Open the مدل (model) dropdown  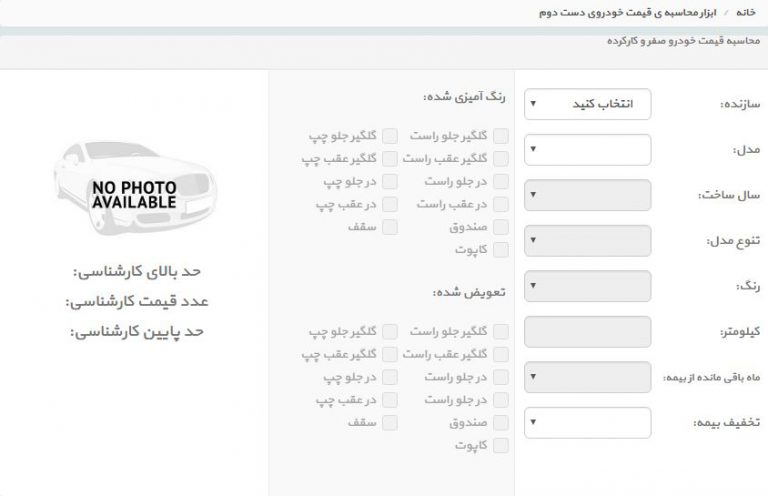tap(587, 150)
